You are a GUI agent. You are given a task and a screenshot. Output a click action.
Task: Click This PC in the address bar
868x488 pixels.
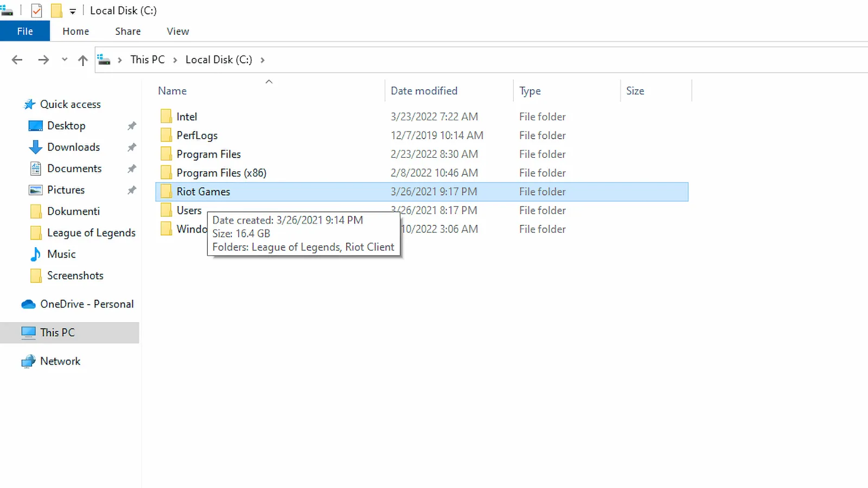tap(148, 60)
